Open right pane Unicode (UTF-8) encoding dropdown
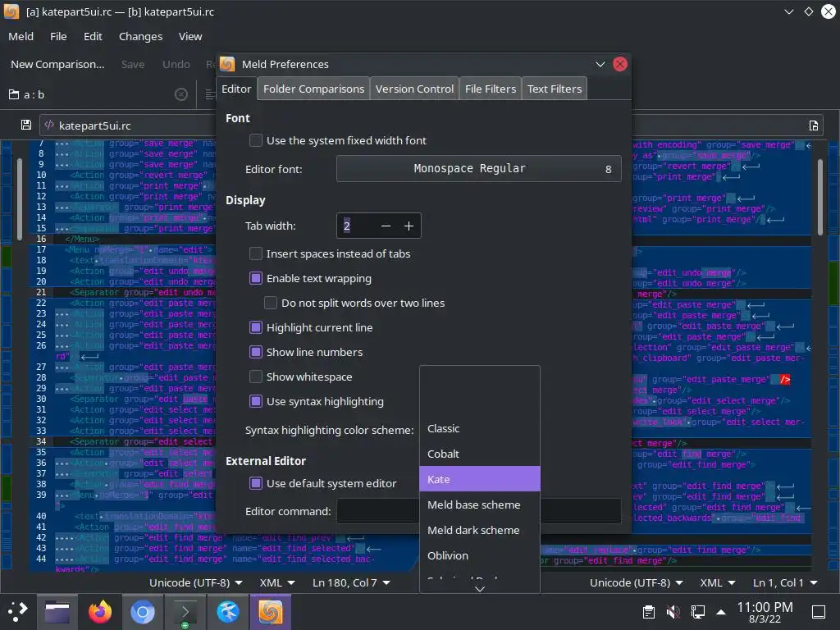This screenshot has width=840, height=630. tap(636, 582)
